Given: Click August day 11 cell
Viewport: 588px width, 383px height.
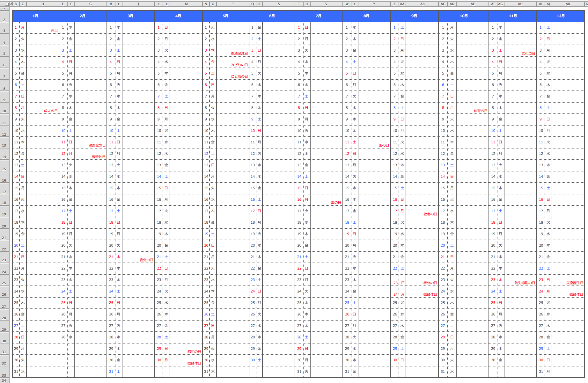Looking at the screenshot, I should (347, 142).
